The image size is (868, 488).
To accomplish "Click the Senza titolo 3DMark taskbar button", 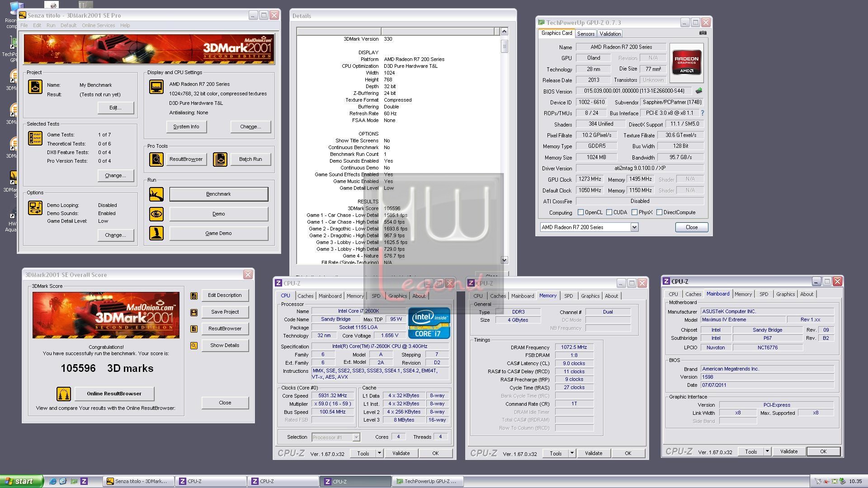I will [x=138, y=481].
